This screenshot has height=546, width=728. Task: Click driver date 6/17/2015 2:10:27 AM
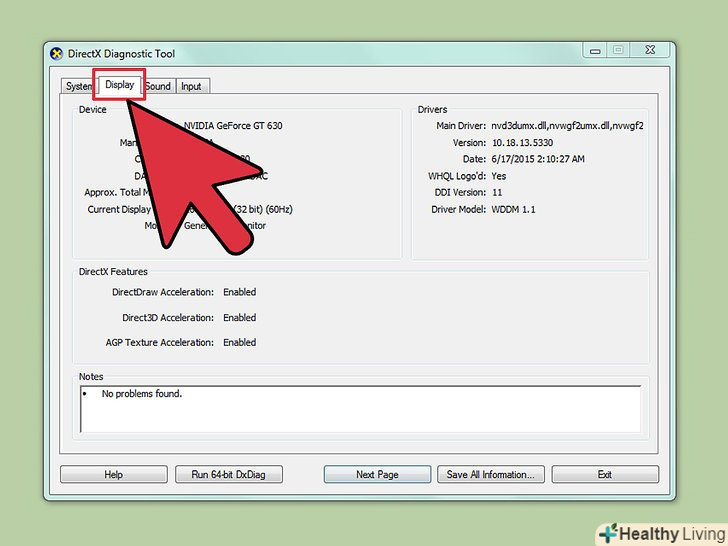click(x=538, y=159)
